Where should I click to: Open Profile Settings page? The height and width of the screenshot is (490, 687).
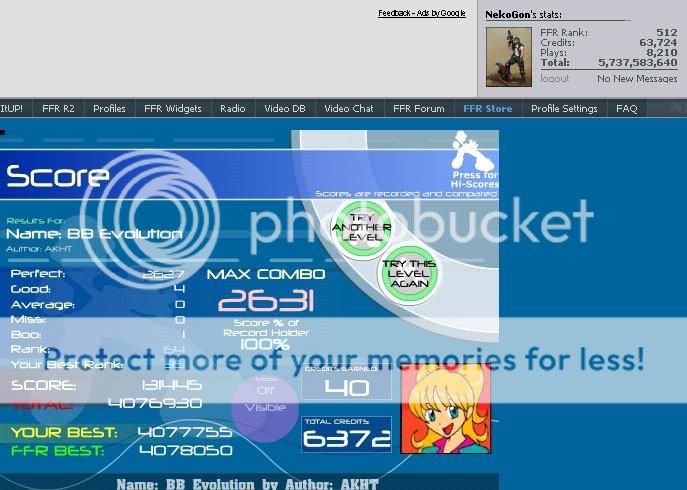click(x=563, y=109)
